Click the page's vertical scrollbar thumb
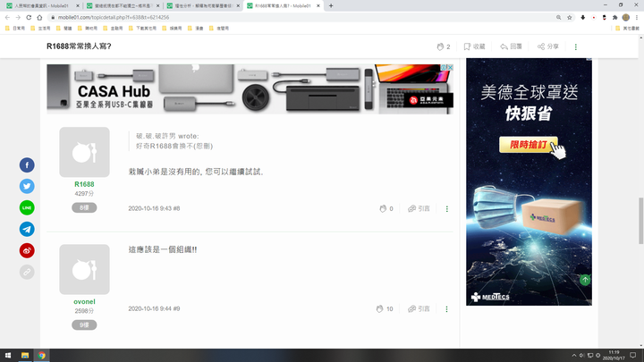 tap(640, 221)
